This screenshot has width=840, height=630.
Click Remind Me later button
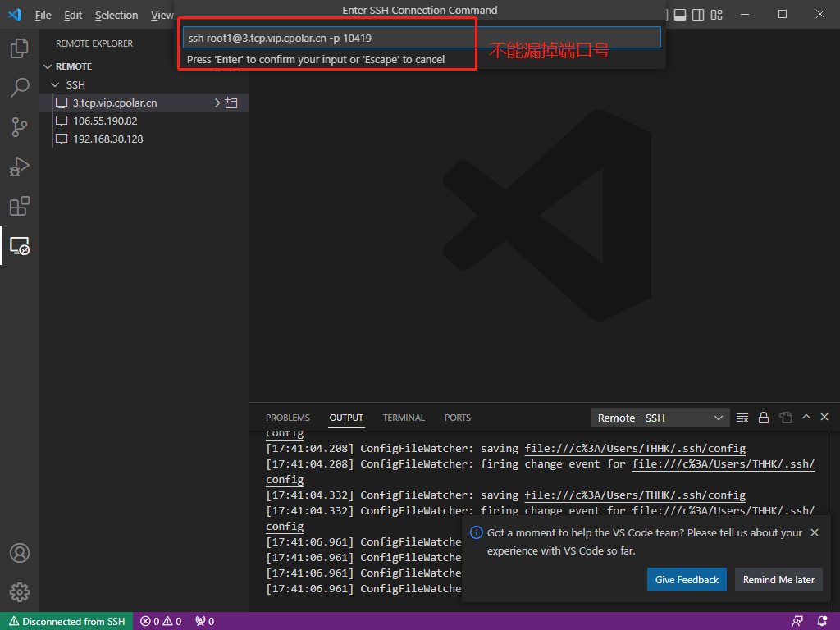[x=778, y=579]
